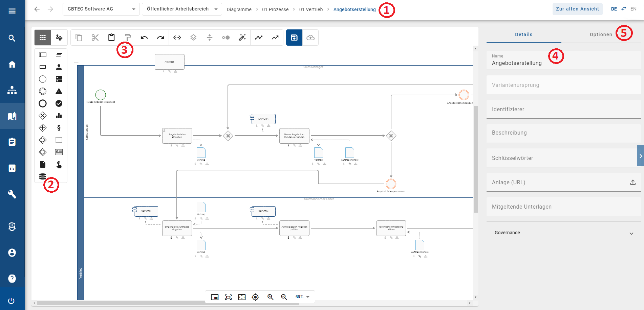Select the database shape in the palette
Image resolution: width=644 pixels, height=310 pixels.
point(43,176)
